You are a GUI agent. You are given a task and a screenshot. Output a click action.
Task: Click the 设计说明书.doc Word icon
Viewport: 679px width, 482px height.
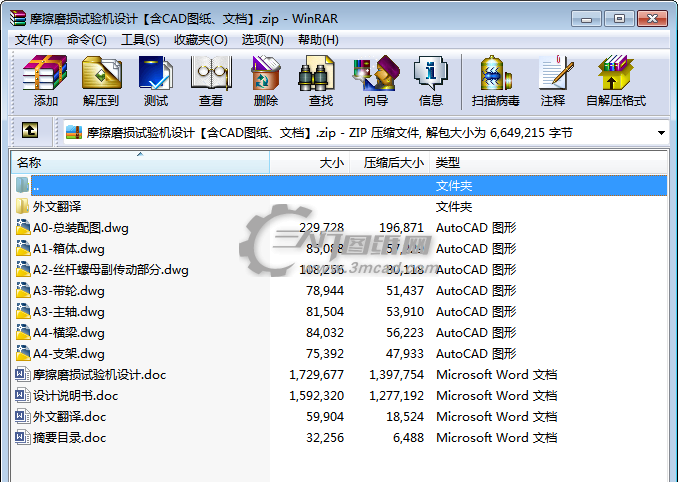tap(23, 395)
